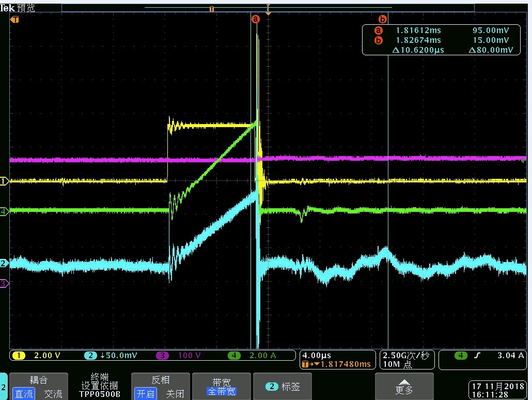Viewport: 532px width, 400px height.
Task: Click the 100 V channel 3 scale readout
Action: click(x=190, y=356)
